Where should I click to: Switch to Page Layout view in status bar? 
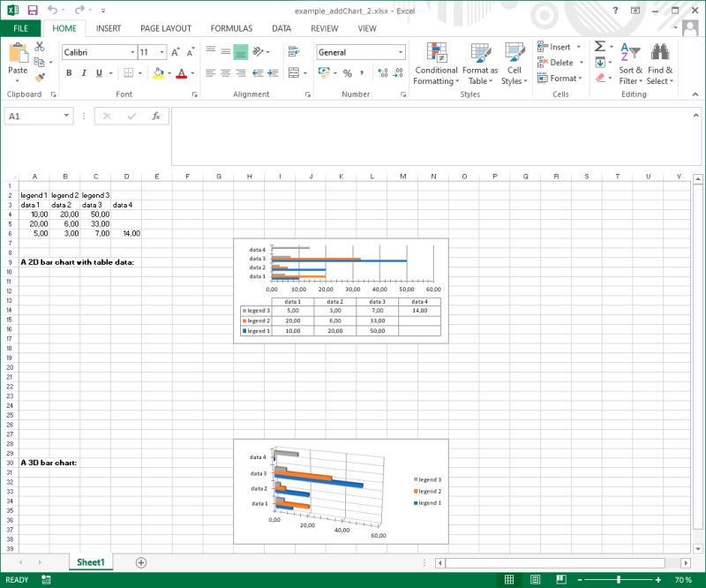pyautogui.click(x=535, y=579)
